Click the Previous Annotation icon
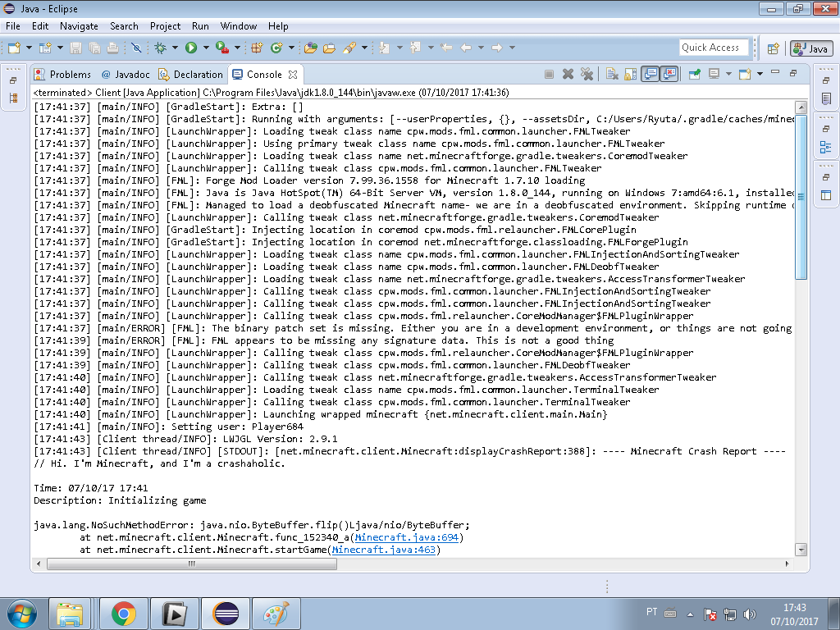 415,48
